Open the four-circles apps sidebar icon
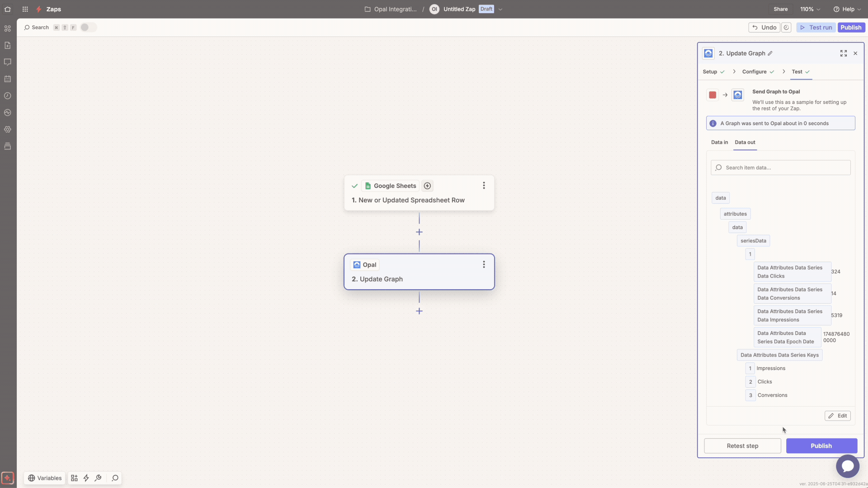The width and height of the screenshot is (868, 488). [x=8, y=28]
